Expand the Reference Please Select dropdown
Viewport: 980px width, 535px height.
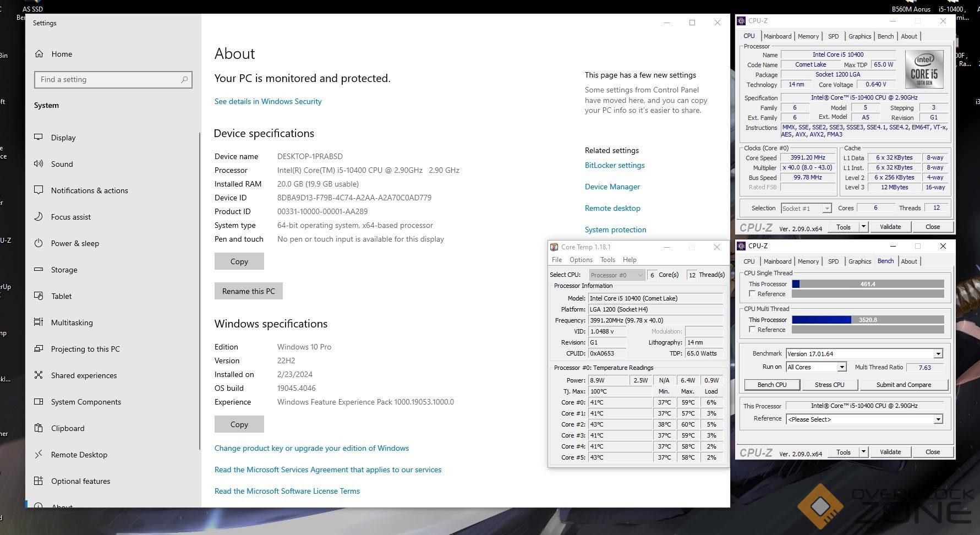(938, 419)
